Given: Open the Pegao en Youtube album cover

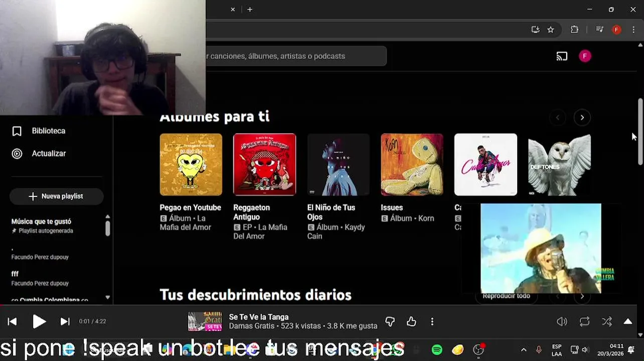Looking at the screenshot, I should coord(191,164).
